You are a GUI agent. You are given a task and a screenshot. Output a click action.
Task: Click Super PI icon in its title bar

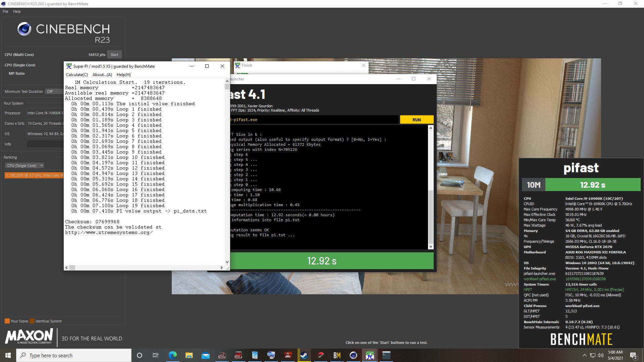click(x=69, y=66)
